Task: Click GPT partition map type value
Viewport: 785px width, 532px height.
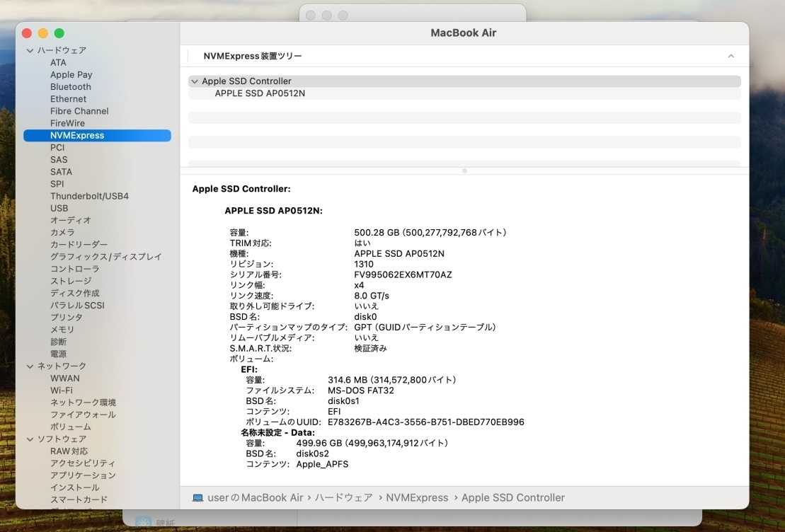Action: 425,328
